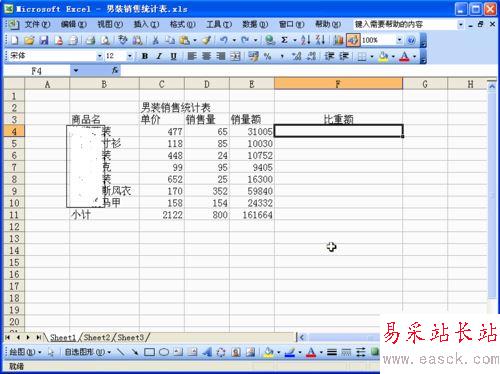500x374 pixels.
Task: Toggle Bold formatting
Action: (x=145, y=56)
